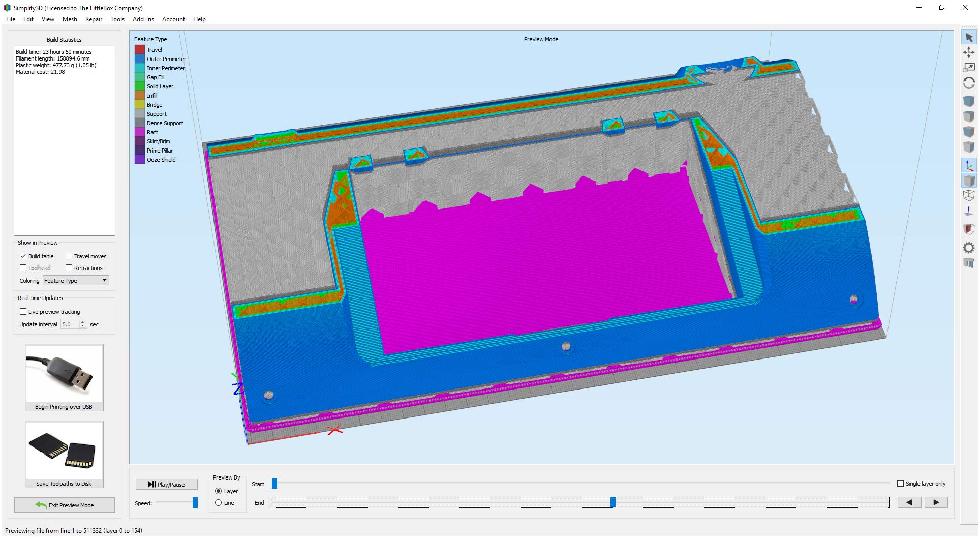Enable the Retractions checkbox
The width and height of the screenshot is (980, 538).
click(69, 268)
